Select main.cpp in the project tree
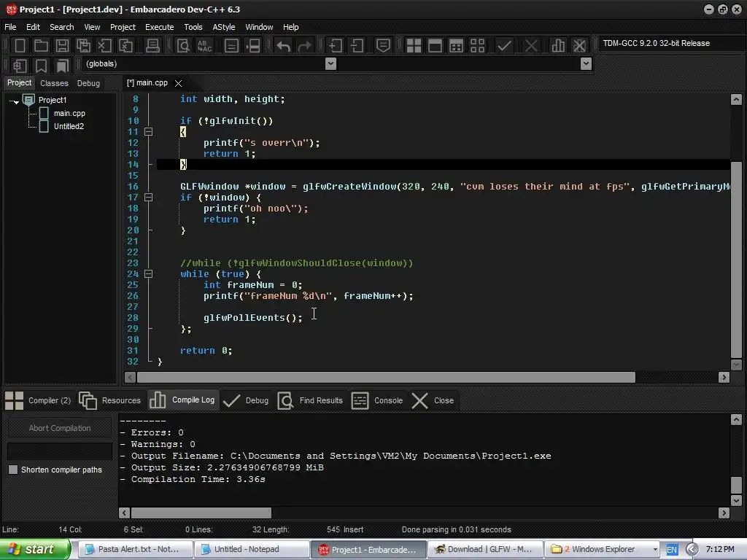 click(69, 113)
